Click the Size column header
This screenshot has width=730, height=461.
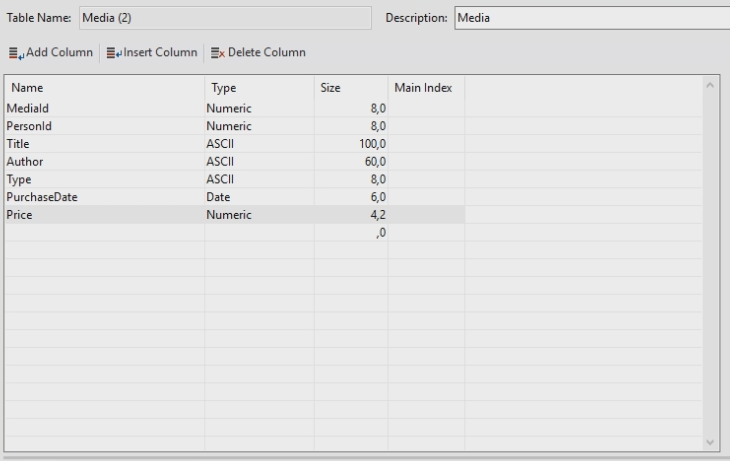(x=351, y=88)
